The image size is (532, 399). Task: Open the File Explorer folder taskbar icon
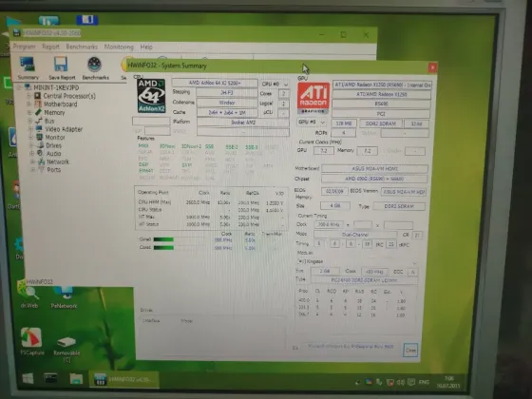click(x=76, y=379)
